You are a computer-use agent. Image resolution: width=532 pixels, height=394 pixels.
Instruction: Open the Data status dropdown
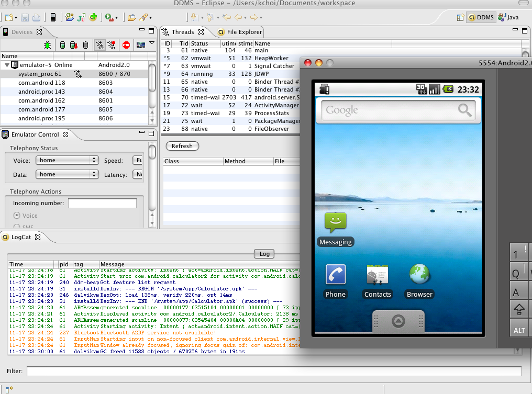tap(67, 174)
